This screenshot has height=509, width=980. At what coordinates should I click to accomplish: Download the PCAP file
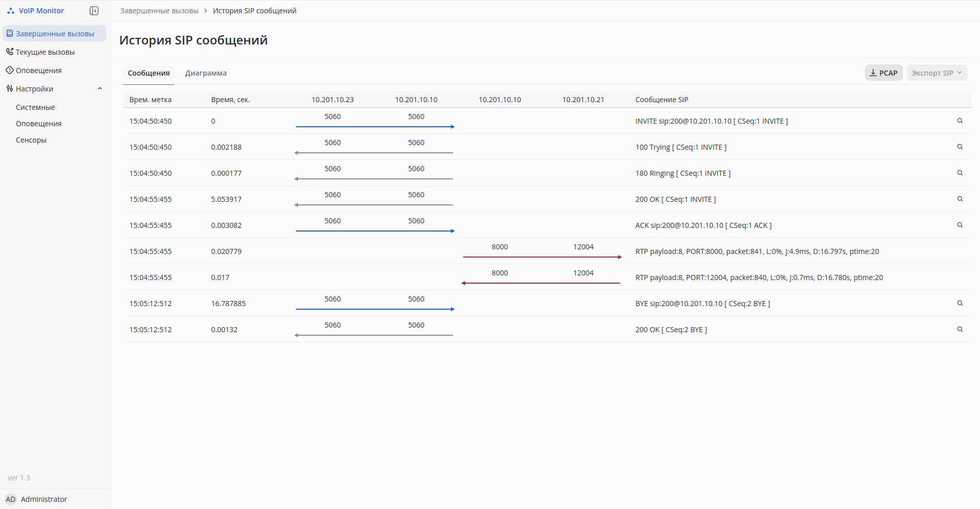click(x=883, y=73)
